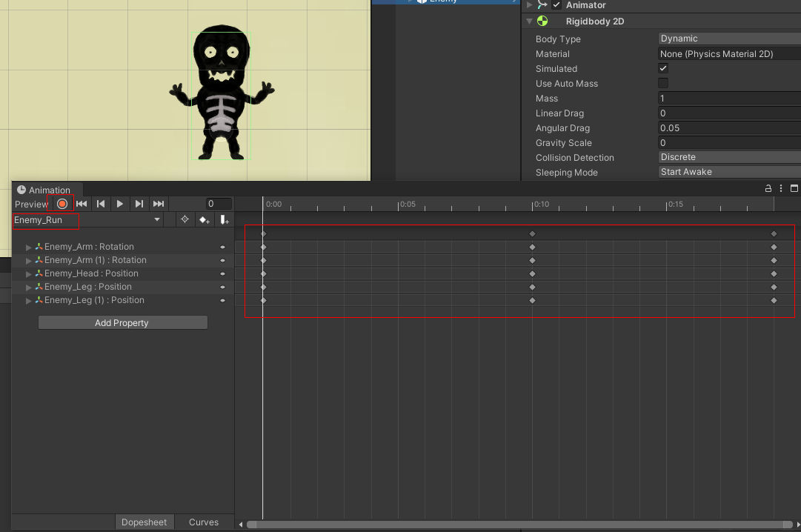Click the Add Keyframe icon

(x=205, y=220)
